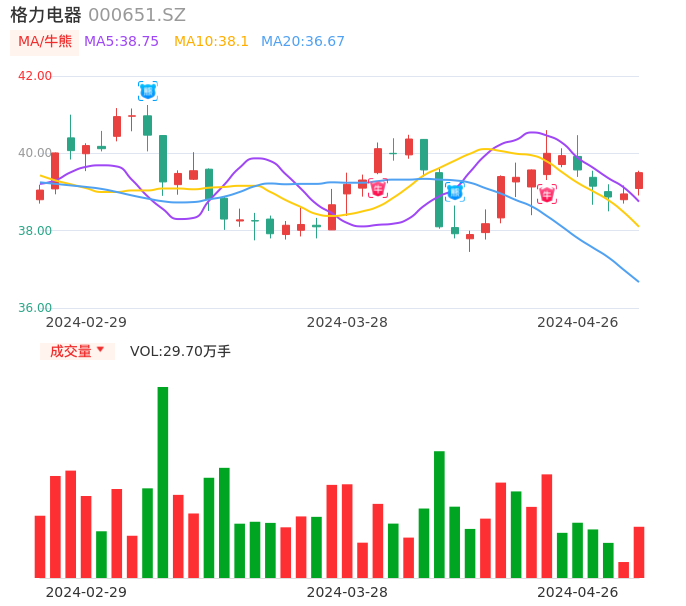
Task: Click the VOL:29.70万手 volume readout
Action: (180, 351)
